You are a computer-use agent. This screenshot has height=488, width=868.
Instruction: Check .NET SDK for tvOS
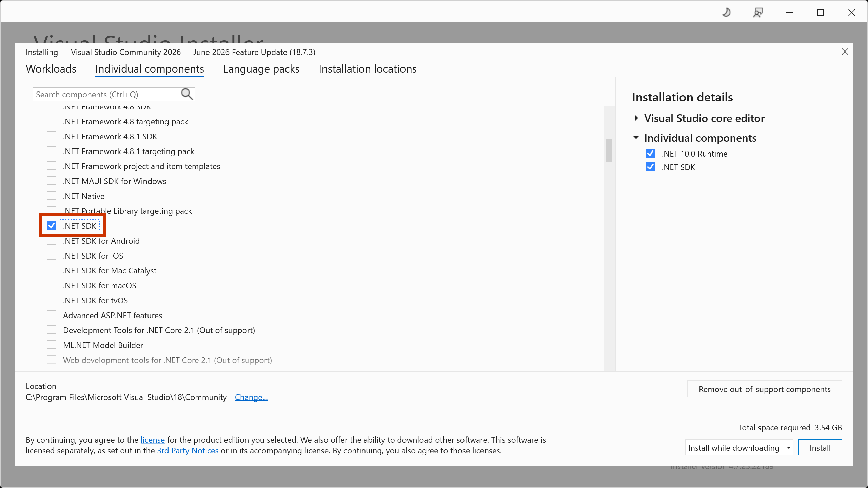click(x=52, y=300)
